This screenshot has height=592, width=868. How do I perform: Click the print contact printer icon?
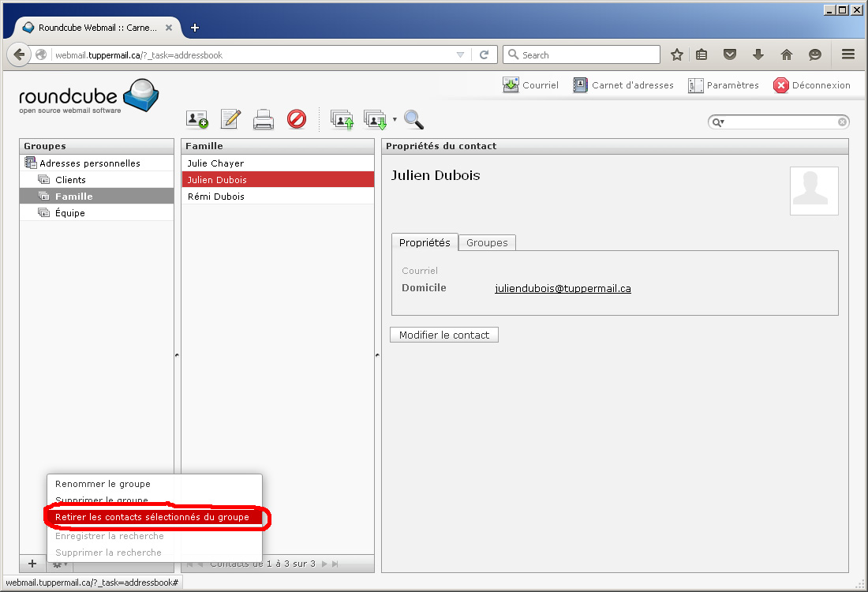pos(263,120)
